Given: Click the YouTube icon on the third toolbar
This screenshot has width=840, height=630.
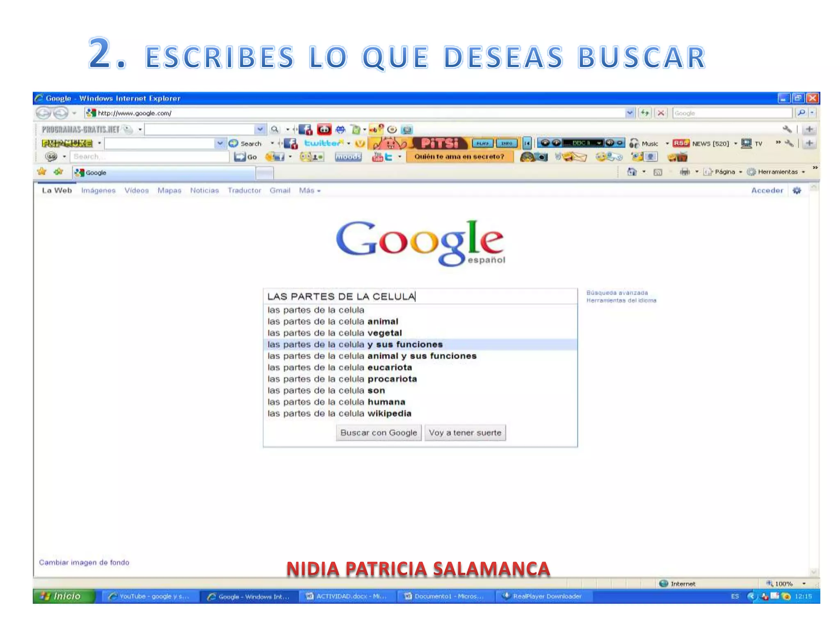Looking at the screenshot, I should pyautogui.click(x=377, y=157).
